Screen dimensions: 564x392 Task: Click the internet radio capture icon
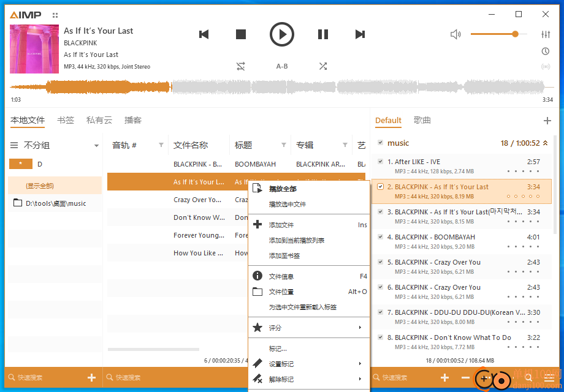pos(546,67)
